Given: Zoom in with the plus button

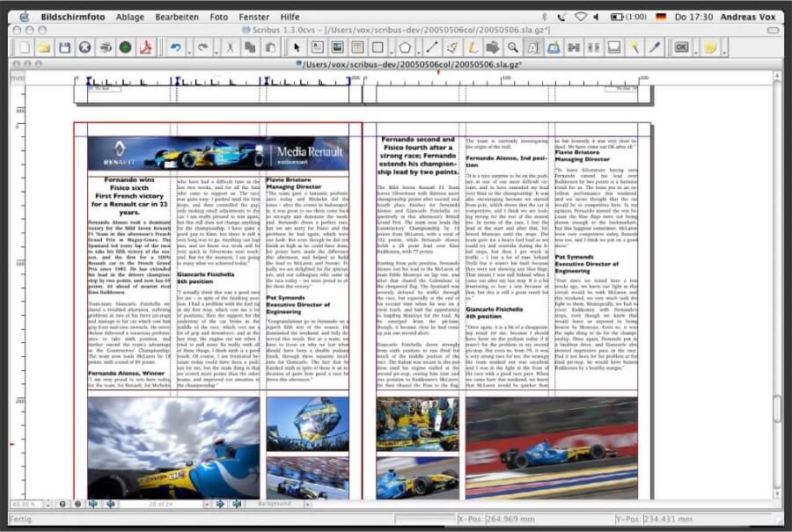Looking at the screenshot, I should point(77,504).
